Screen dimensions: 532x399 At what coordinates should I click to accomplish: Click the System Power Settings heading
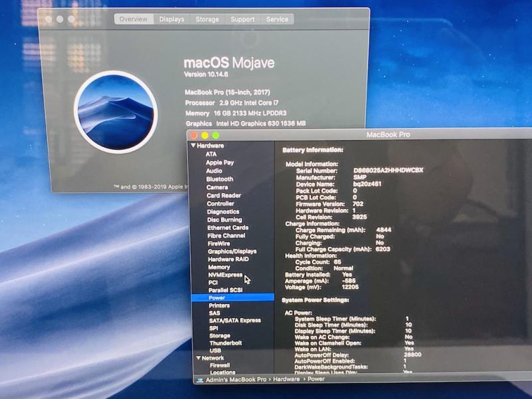click(x=315, y=301)
